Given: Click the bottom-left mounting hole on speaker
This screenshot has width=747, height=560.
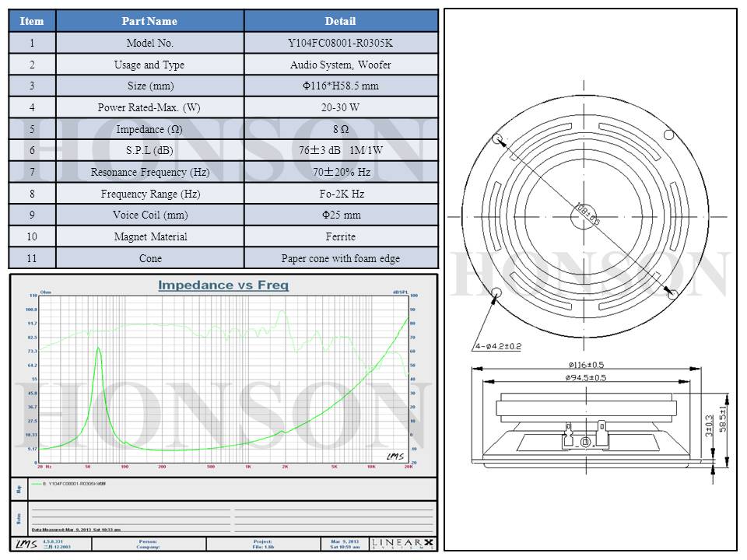Looking at the screenshot, I should coord(496,293).
